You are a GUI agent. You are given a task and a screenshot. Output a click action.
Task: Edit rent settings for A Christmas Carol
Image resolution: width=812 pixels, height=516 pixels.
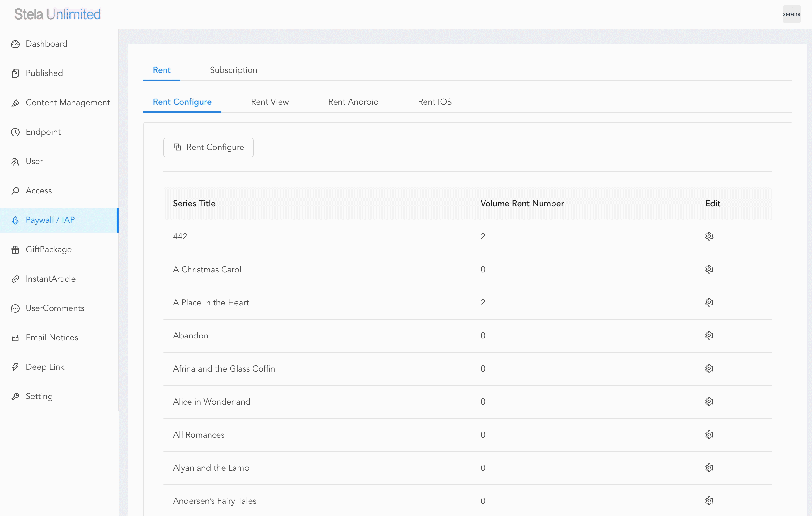click(x=709, y=269)
